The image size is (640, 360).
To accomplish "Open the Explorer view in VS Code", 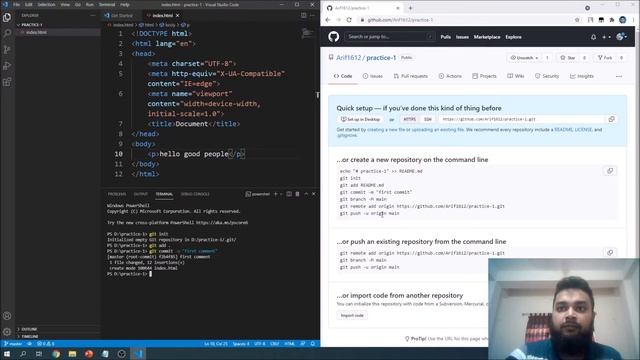I will (7, 17).
